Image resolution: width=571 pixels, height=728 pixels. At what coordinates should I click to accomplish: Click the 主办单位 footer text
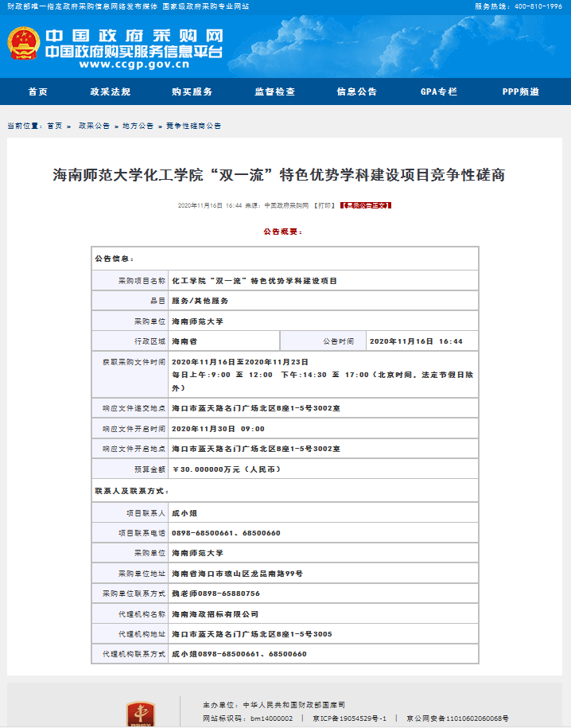pos(274,705)
